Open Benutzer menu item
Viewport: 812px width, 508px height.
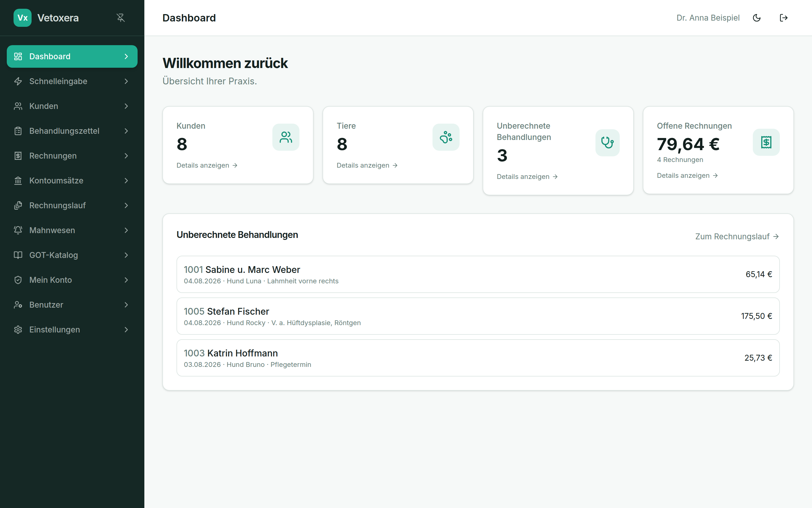click(x=72, y=305)
